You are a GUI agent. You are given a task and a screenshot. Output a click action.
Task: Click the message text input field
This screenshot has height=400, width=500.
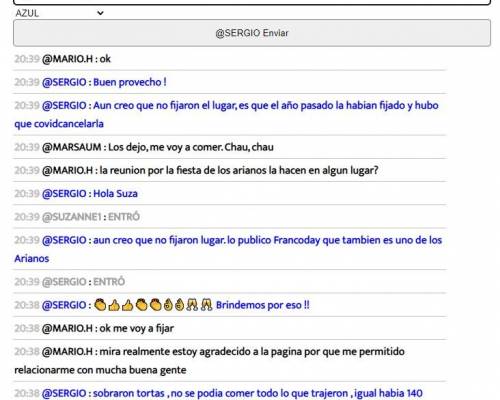click(x=252, y=2)
